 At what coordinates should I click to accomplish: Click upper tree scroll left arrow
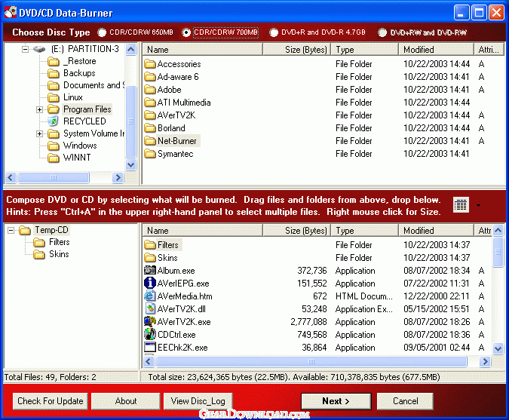coord(11,177)
